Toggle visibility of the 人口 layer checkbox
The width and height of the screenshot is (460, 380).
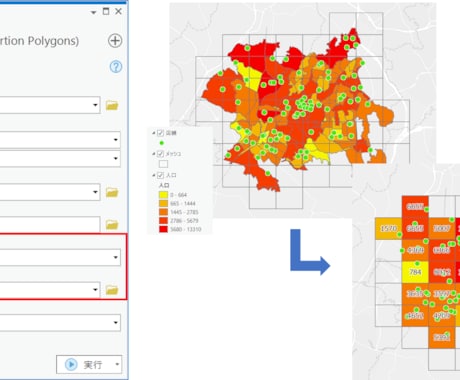[x=160, y=175]
